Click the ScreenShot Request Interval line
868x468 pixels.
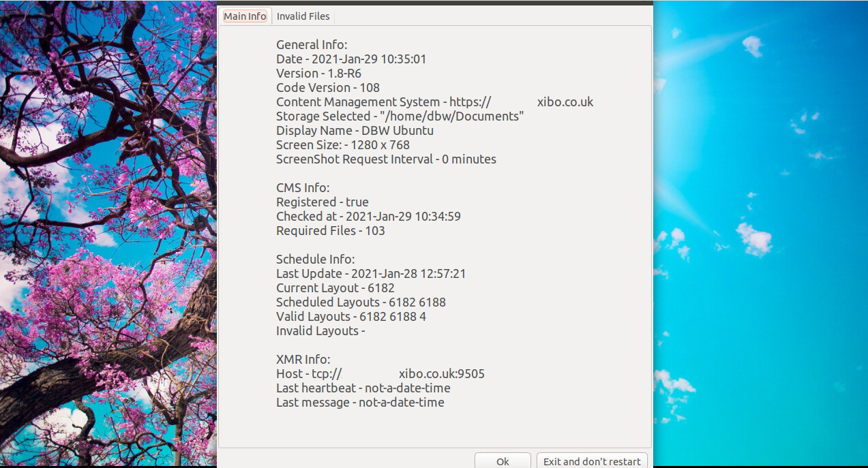pyautogui.click(x=386, y=159)
